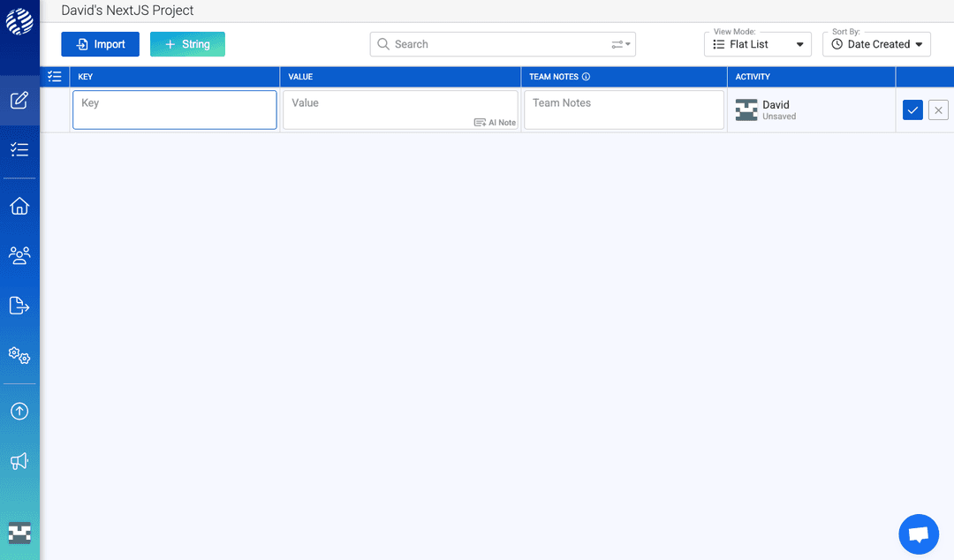This screenshot has width=954, height=560.
Task: Open the team members sidebar icon
Action: (x=19, y=256)
